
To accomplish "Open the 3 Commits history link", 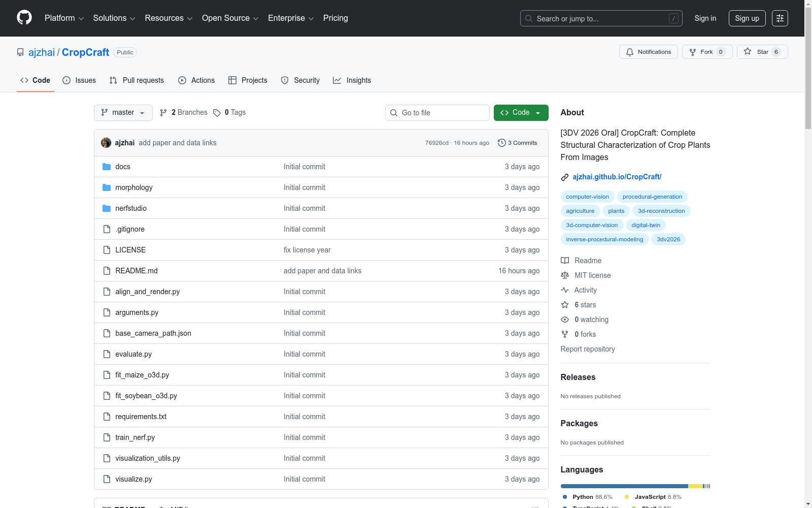I will coord(518,143).
